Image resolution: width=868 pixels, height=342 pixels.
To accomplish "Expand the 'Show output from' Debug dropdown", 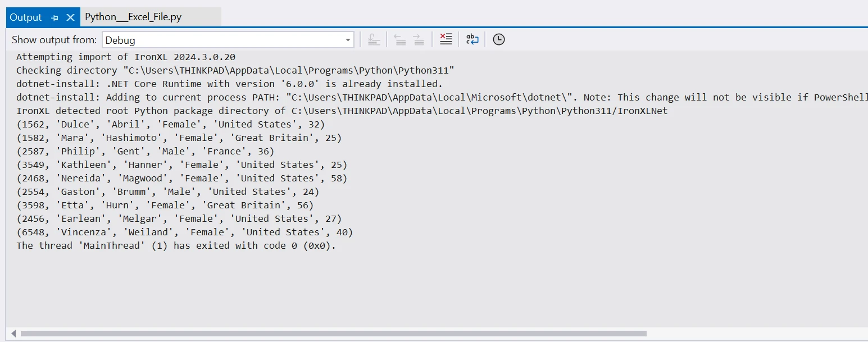I will click(348, 40).
